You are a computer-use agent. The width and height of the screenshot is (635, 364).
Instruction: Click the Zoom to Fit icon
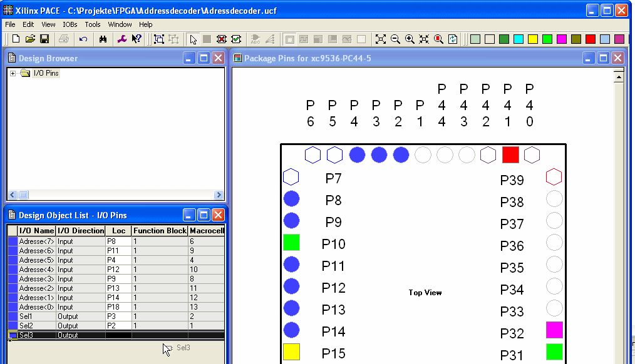coord(380,39)
